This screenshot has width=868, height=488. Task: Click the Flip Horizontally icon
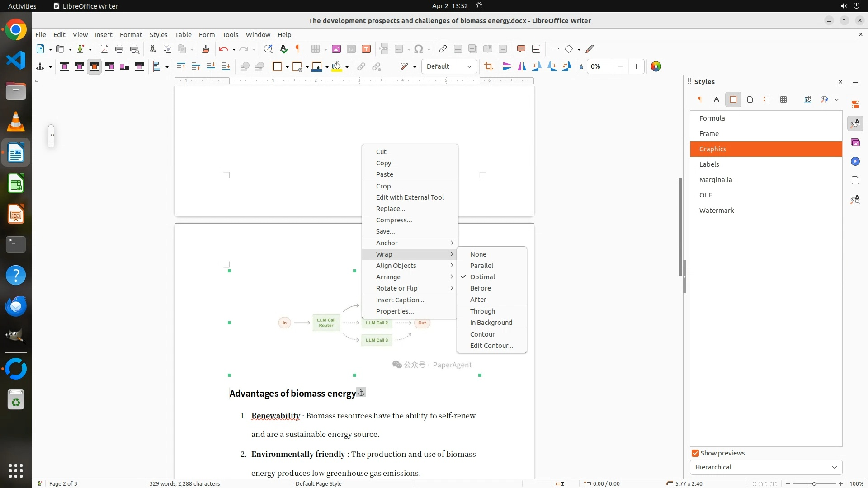(522, 66)
